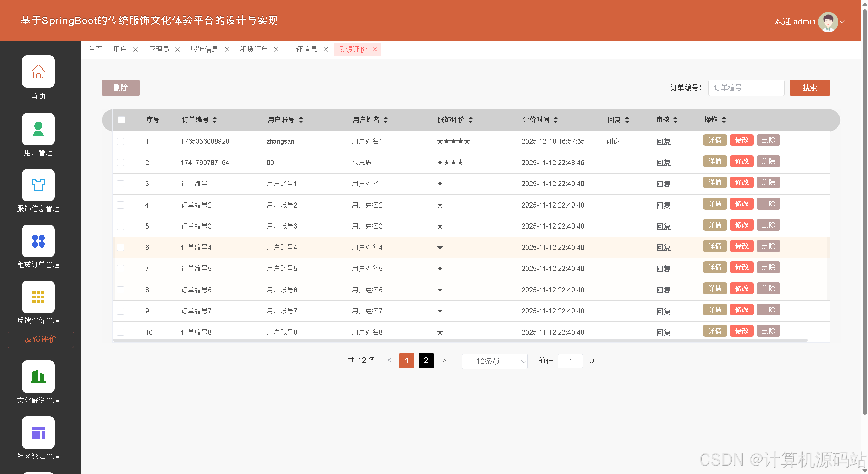Sort by 评价时间 column arrows
868x474 pixels.
click(555, 120)
